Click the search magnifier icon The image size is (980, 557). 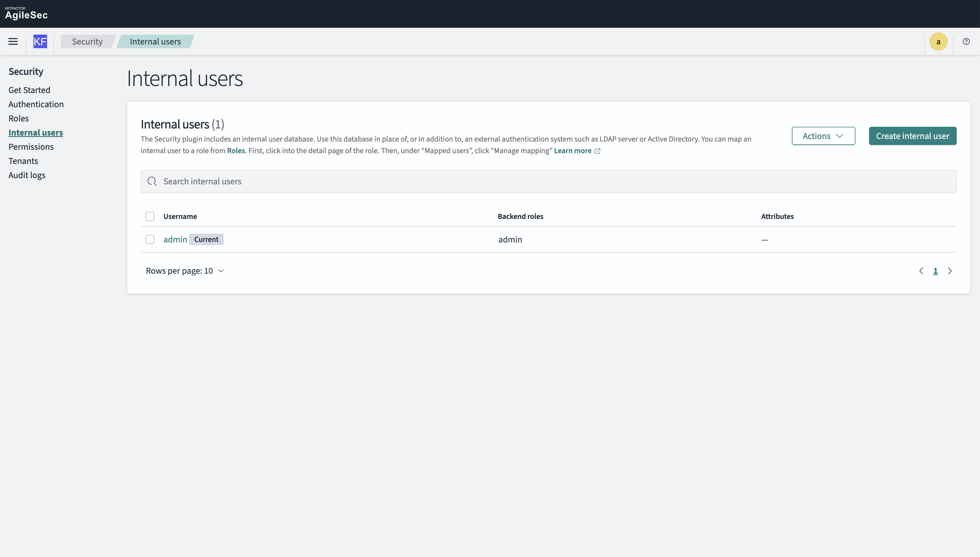152,181
